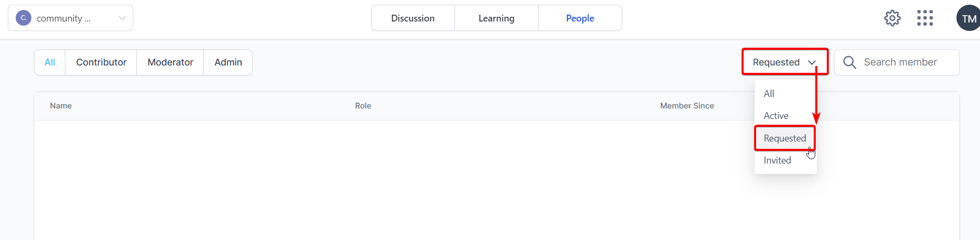Screen dimensions: 980x240
Task: Click the community logo icon
Action: 24,18
